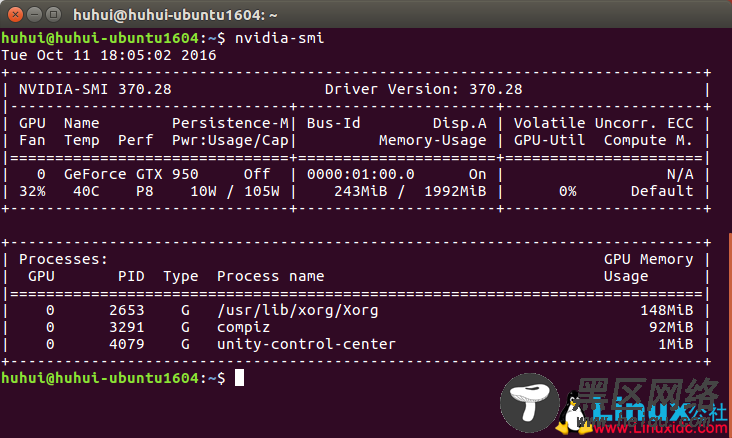Viewport: 732px width, 438px height.
Task: Click the Volatile Uncorr. ECC header
Action: click(603, 123)
